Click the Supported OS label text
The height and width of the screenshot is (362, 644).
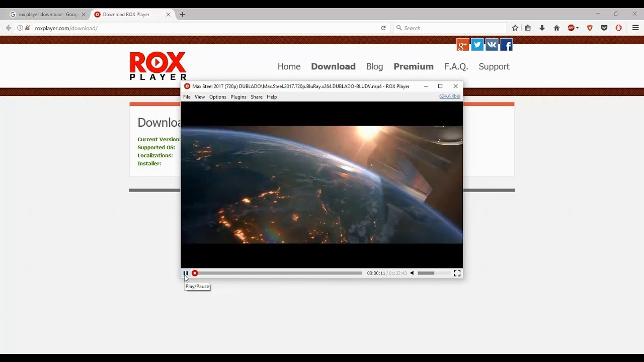pos(156,147)
